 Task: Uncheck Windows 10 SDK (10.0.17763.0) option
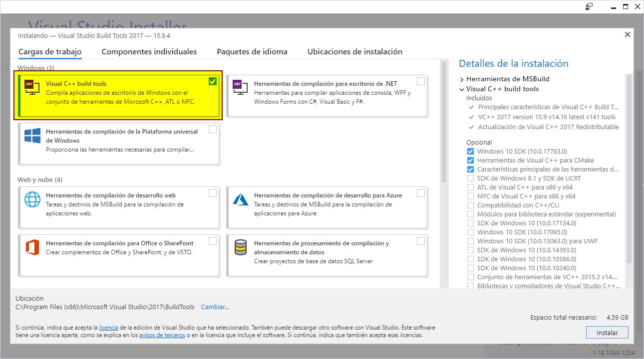point(470,151)
